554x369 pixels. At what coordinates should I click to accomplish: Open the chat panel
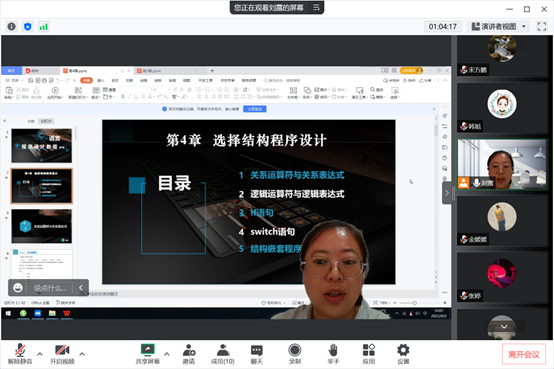(257, 354)
